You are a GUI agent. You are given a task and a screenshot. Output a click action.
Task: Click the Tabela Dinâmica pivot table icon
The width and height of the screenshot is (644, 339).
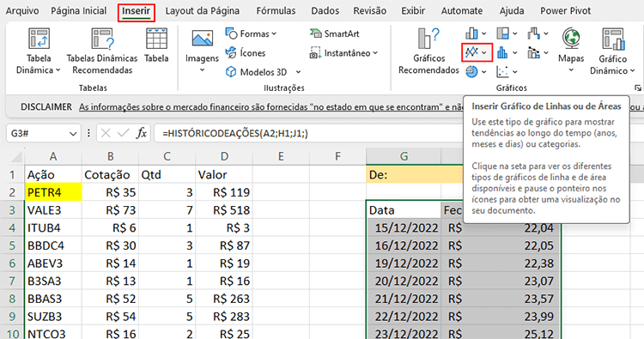[x=39, y=39]
